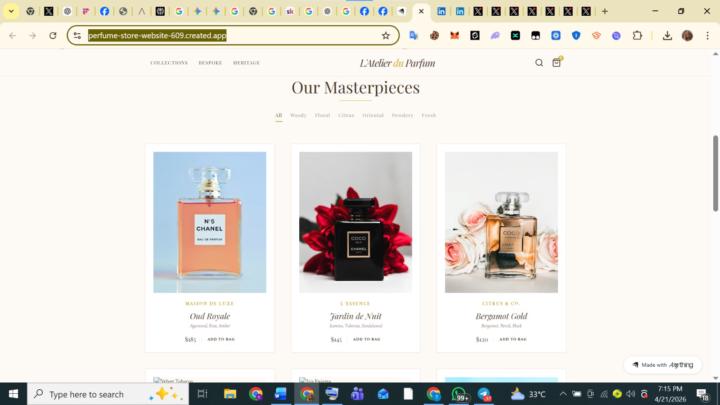Filter products by Woody
720x405 pixels.
(298, 115)
